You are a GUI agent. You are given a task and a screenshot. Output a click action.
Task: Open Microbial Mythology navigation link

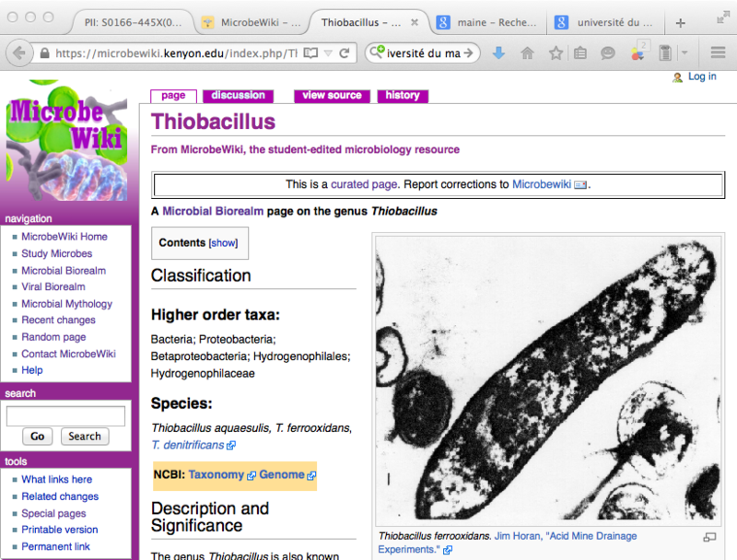click(66, 304)
